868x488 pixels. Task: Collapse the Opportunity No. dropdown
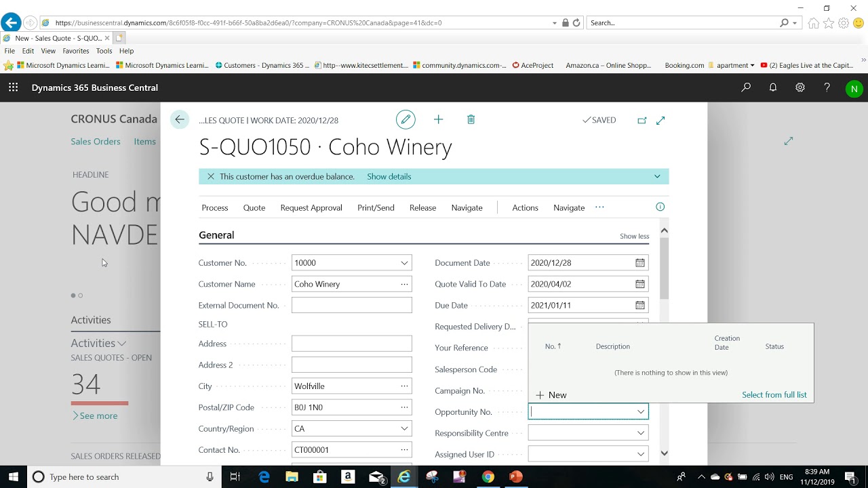coord(640,411)
